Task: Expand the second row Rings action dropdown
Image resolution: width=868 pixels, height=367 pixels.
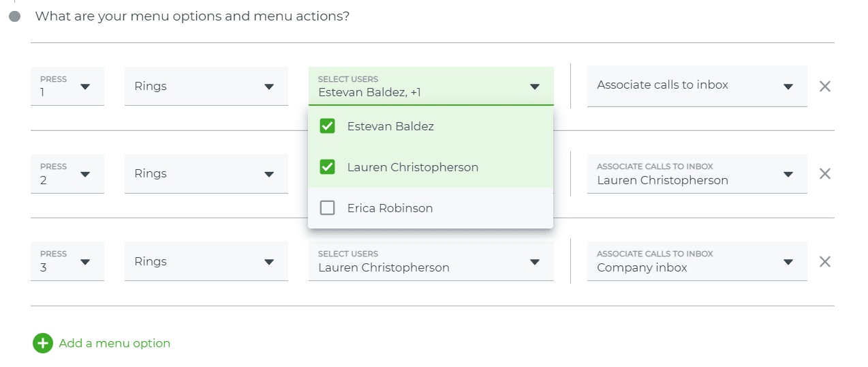Action: tap(206, 173)
